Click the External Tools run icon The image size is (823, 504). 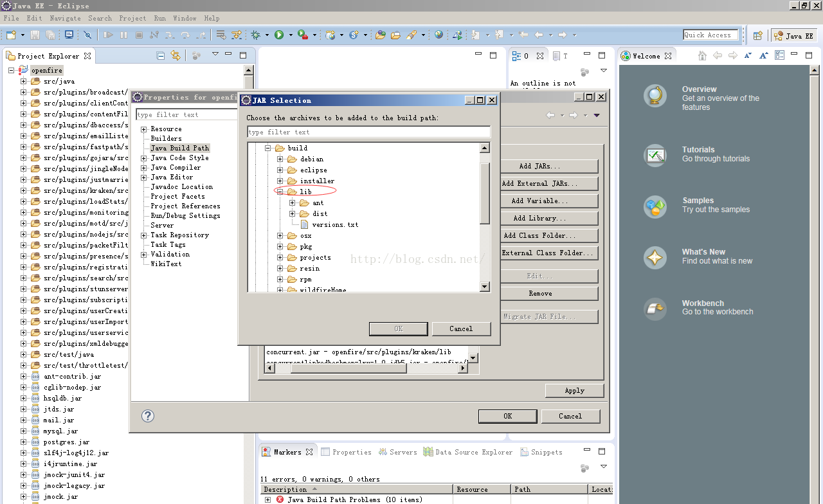302,35
